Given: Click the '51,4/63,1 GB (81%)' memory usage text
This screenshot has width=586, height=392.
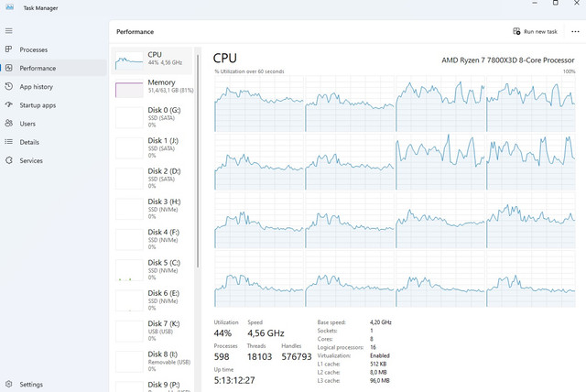Looking at the screenshot, I should point(171,91).
